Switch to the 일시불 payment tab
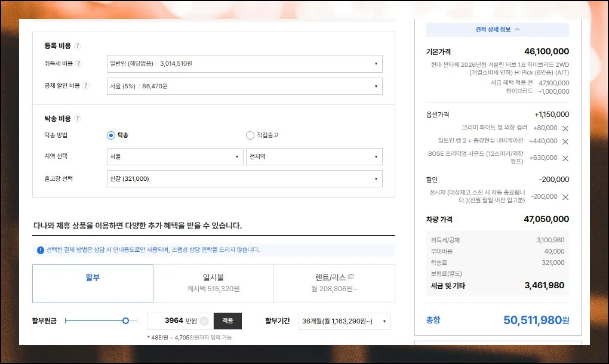 (213, 283)
